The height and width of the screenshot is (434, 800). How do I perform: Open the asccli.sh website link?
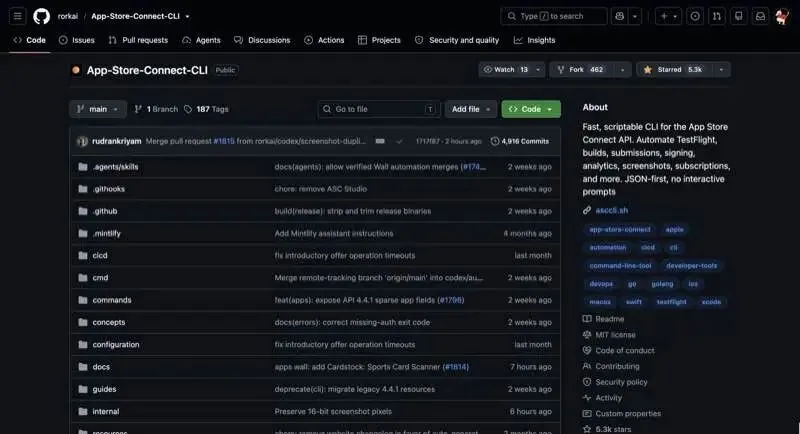611,210
